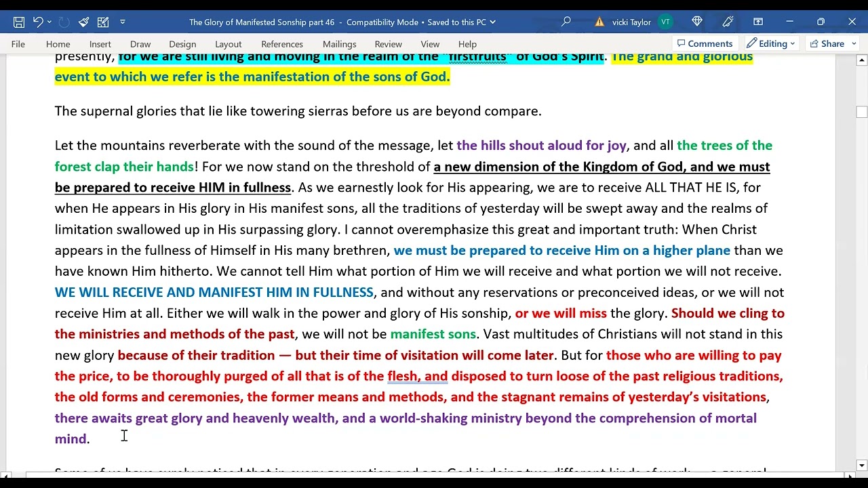
Task: Open the File menu
Action: point(18,44)
